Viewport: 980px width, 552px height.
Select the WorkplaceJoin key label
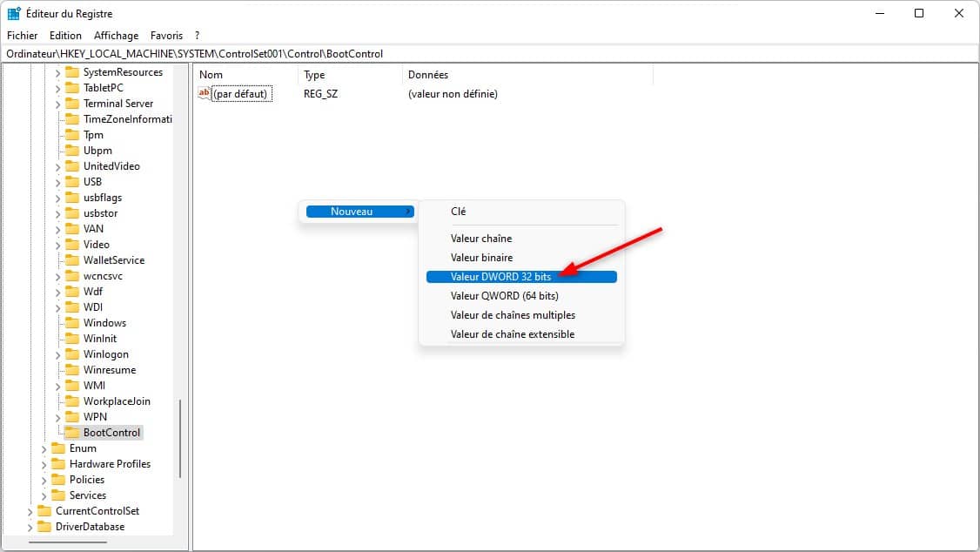tap(117, 401)
